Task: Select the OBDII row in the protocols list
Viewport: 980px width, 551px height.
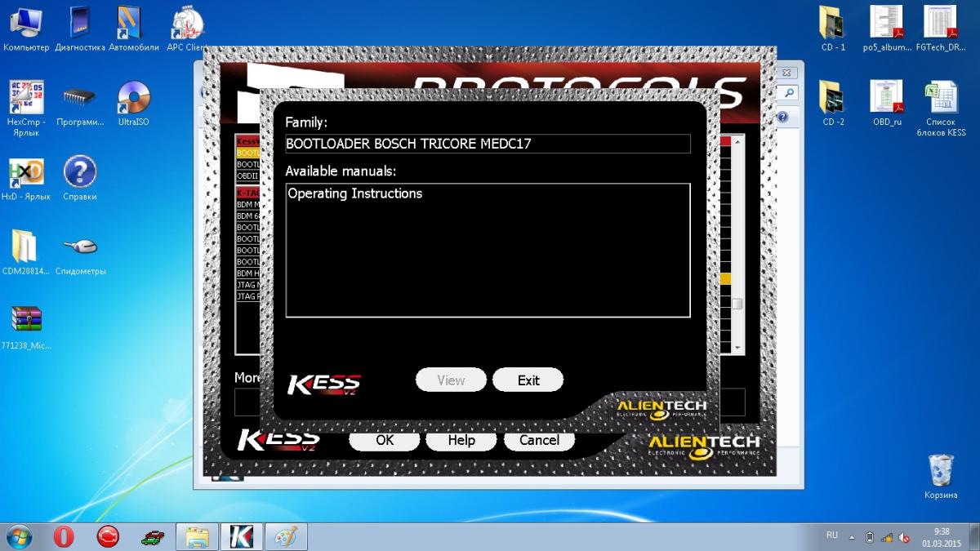Action: click(248, 176)
